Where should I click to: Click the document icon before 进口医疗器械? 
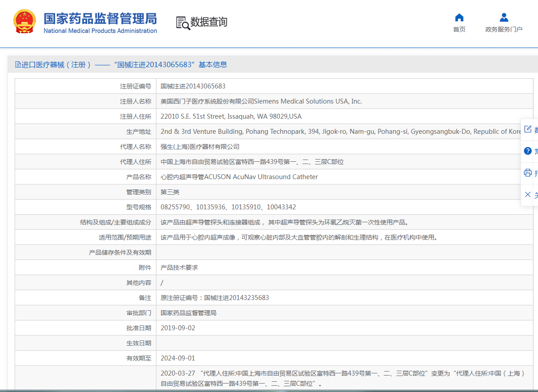[x=18, y=64]
